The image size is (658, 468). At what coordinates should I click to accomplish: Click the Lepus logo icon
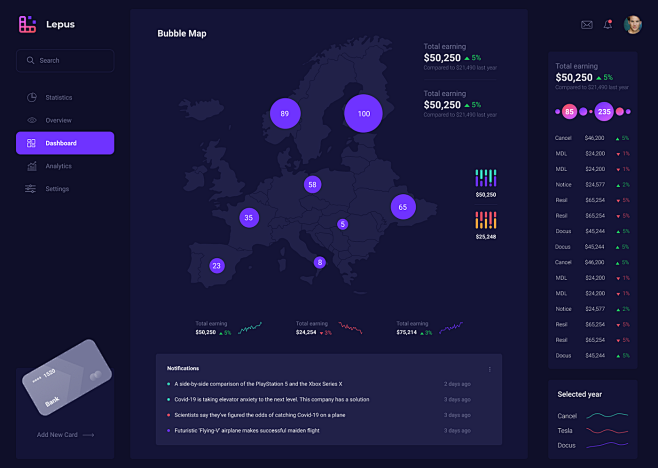pos(27,24)
